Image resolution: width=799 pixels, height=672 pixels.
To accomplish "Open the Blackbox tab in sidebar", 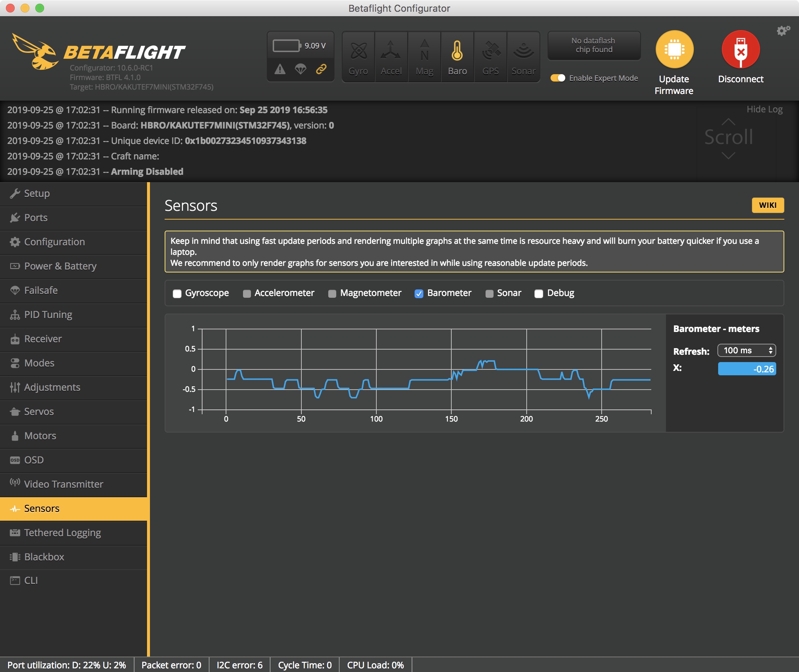I will (x=44, y=557).
